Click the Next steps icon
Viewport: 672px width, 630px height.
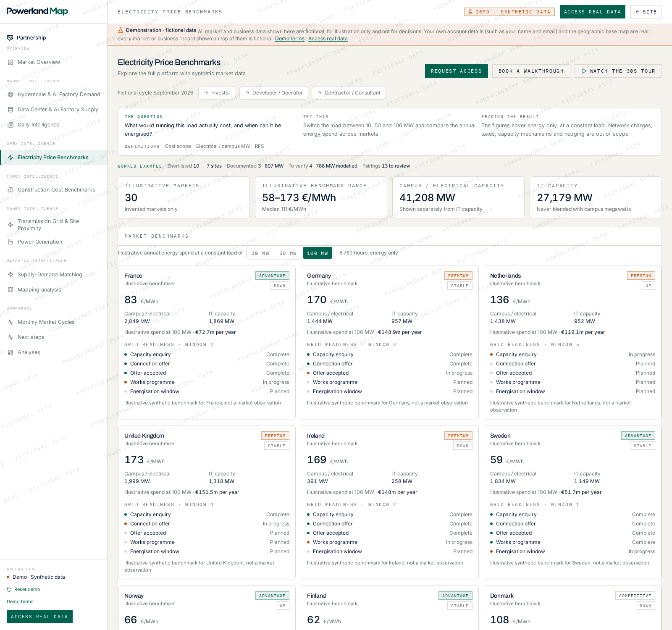click(10, 337)
